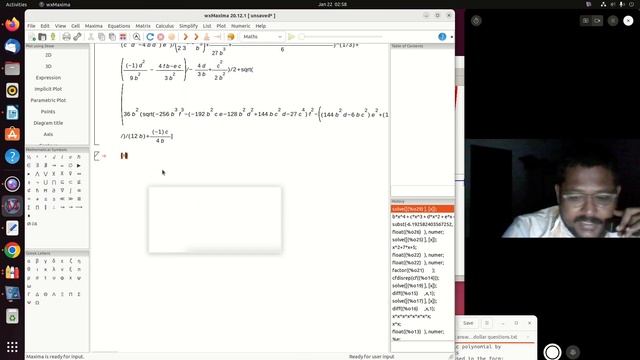Open the text editor hamburger menu
Screen dimensions: 640x360
coord(487,323)
